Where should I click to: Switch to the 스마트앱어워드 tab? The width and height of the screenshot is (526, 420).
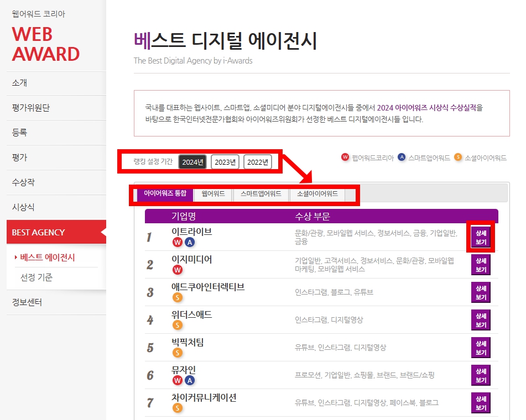click(x=261, y=194)
